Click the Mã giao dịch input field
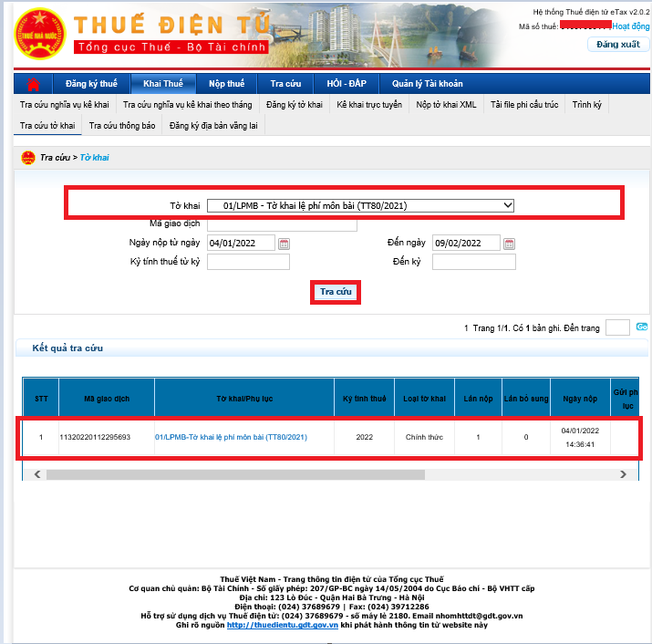Viewport: 652px width, 644px height. pos(282,223)
